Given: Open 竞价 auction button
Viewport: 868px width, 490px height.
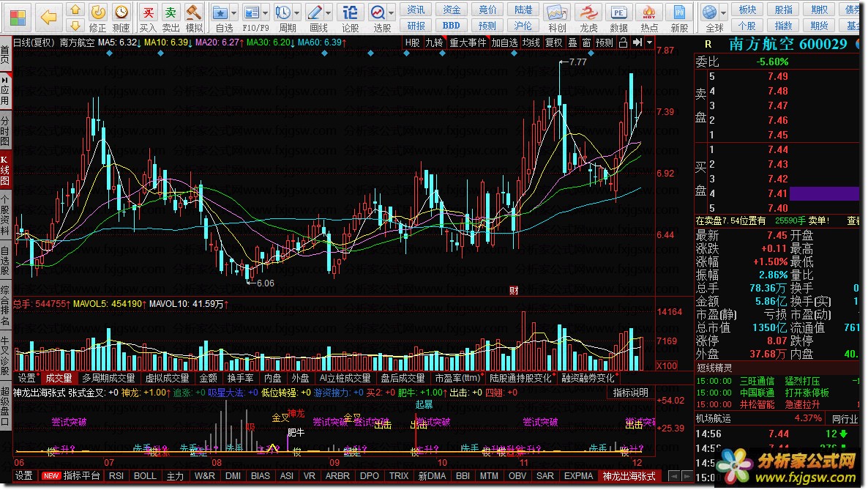Looking at the screenshot, I should pos(487,10).
